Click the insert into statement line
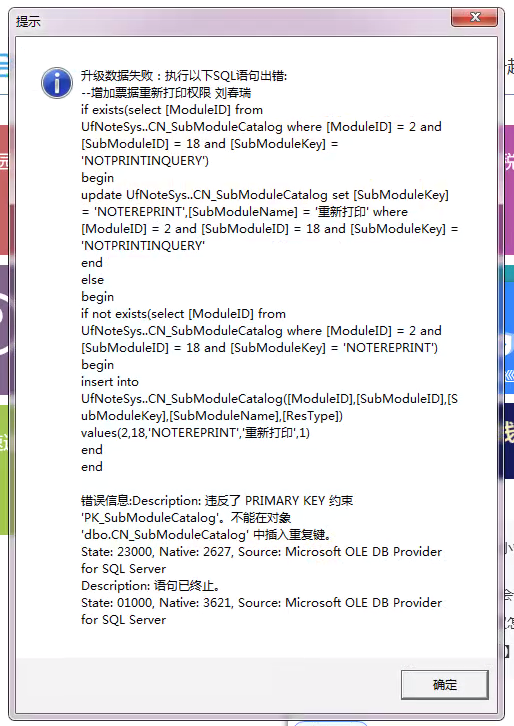The height and width of the screenshot is (726, 514). [x=110, y=382]
